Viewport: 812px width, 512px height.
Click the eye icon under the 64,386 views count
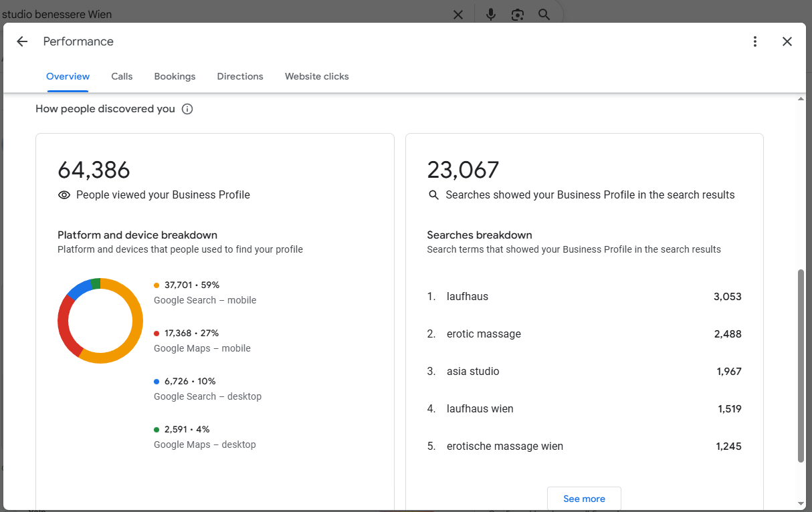64,195
